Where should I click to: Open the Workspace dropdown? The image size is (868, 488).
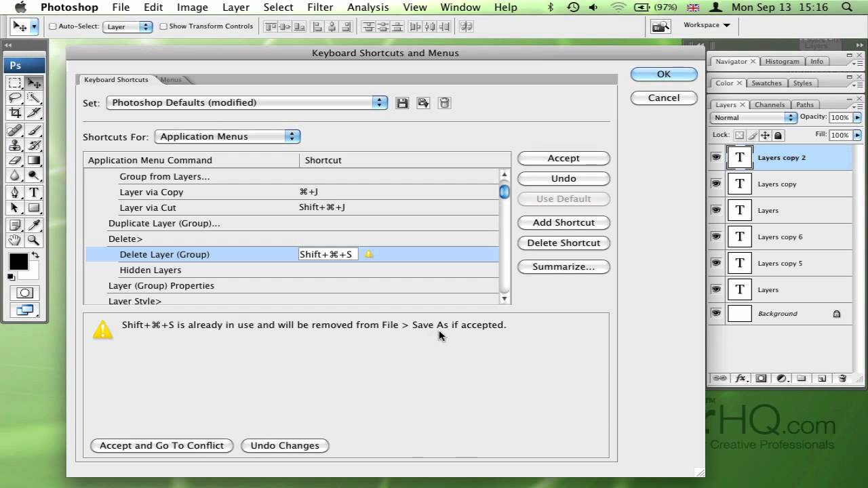[707, 25]
